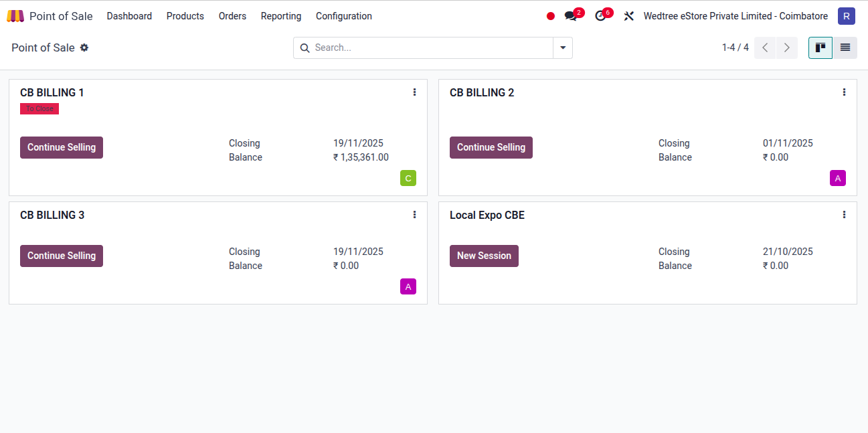This screenshot has height=433, width=868.
Task: Expand the CB BILLING 2 options menu
Action: [x=844, y=92]
